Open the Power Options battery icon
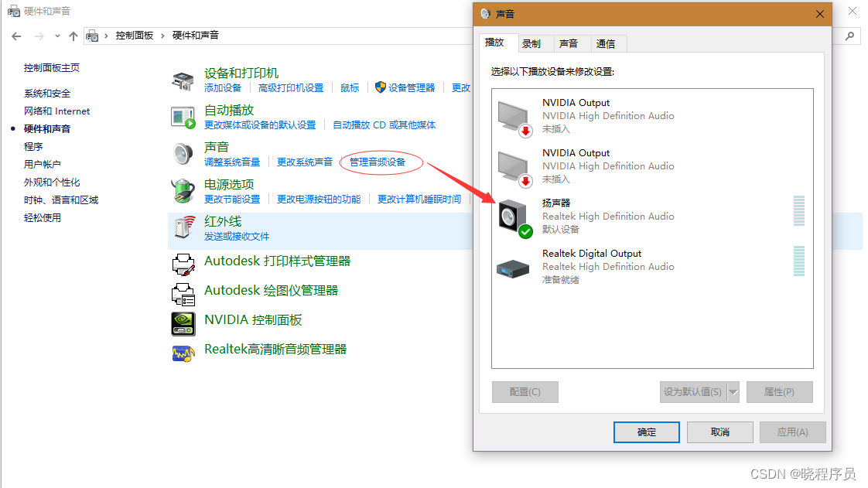This screenshot has height=488, width=868. pos(183,191)
